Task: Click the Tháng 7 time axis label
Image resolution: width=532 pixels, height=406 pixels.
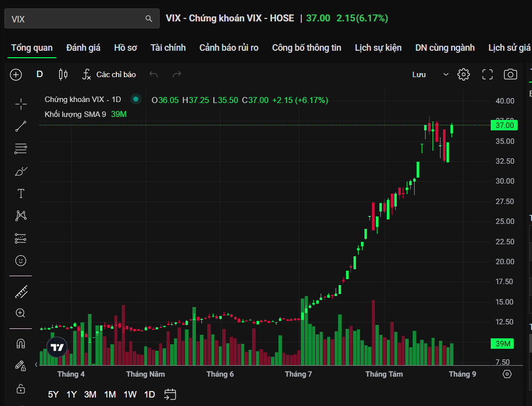Action: tap(298, 374)
